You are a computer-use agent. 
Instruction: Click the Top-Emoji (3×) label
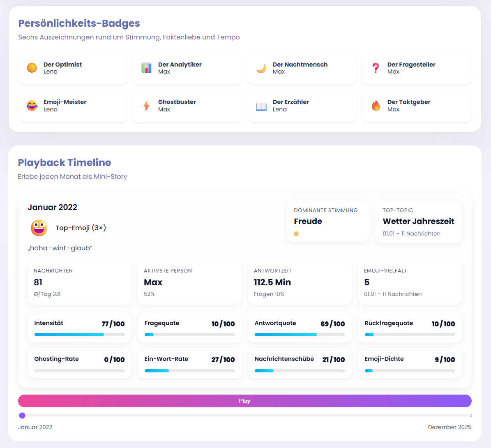click(81, 228)
